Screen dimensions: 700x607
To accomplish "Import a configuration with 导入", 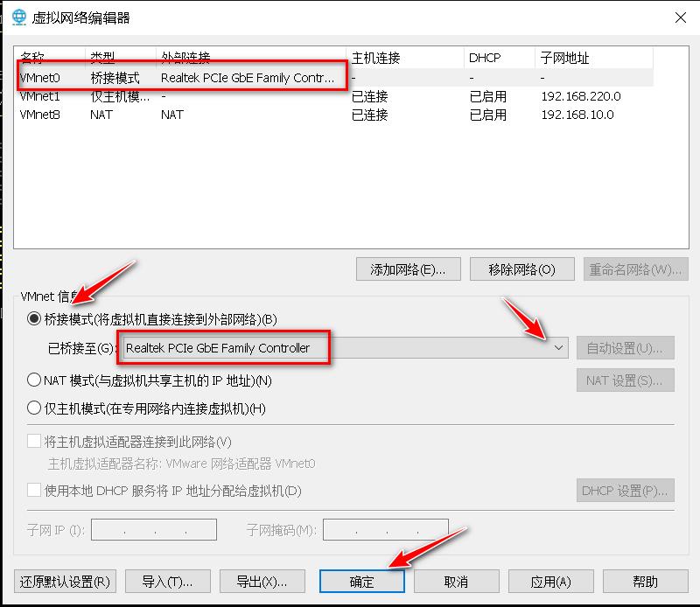I will (167, 581).
